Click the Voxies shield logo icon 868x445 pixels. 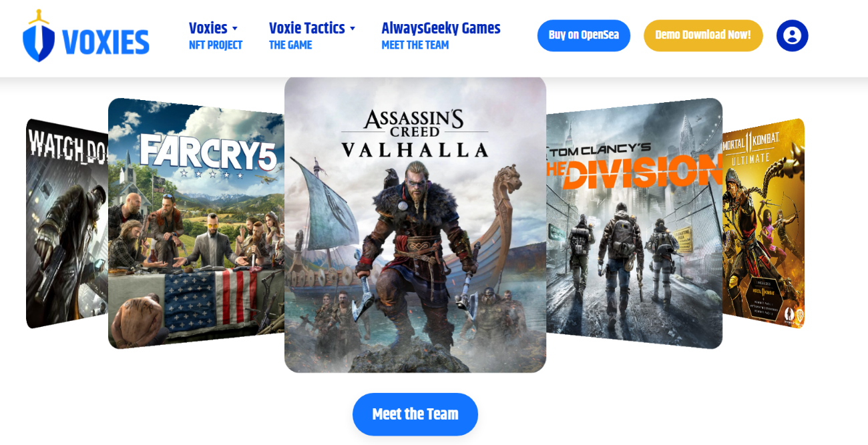[x=39, y=36]
